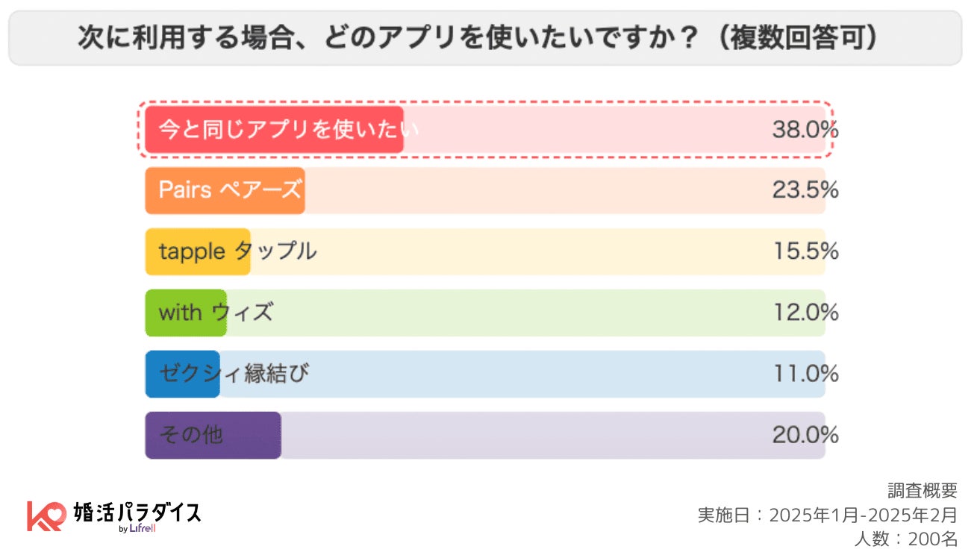980x558 pixels.
Task: Click the 婚活パラダイス logo text
Action: 137,512
